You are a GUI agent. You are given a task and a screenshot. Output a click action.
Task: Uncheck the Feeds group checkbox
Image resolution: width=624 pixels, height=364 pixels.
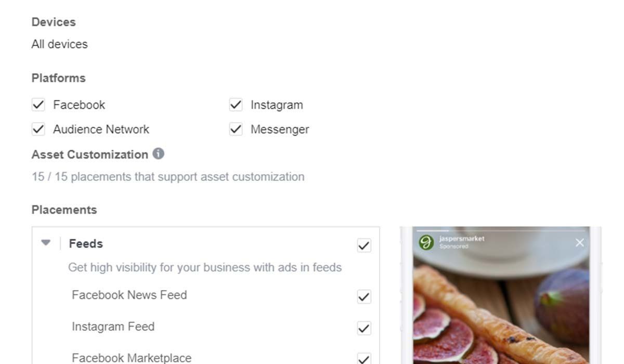click(364, 245)
